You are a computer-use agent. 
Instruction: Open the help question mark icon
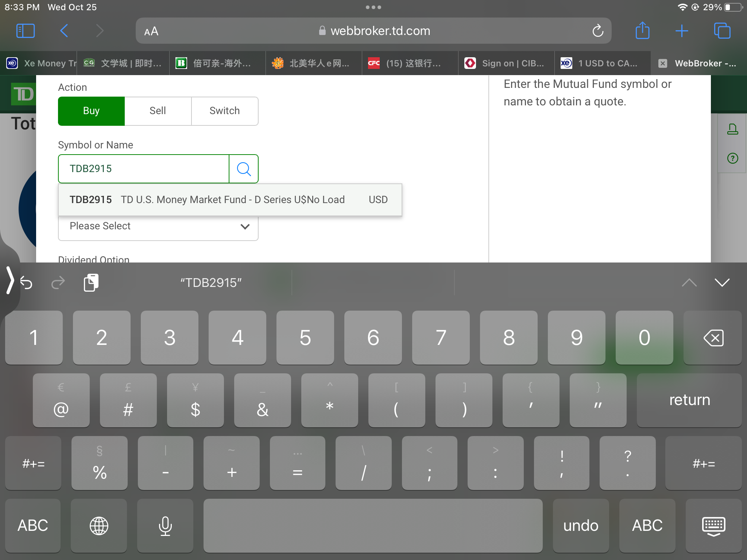click(732, 158)
